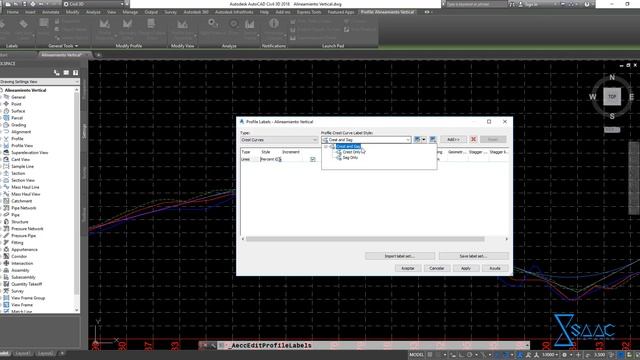Confirm the dialog with Aceptar
The width and height of the screenshot is (640, 360).
(x=408, y=268)
